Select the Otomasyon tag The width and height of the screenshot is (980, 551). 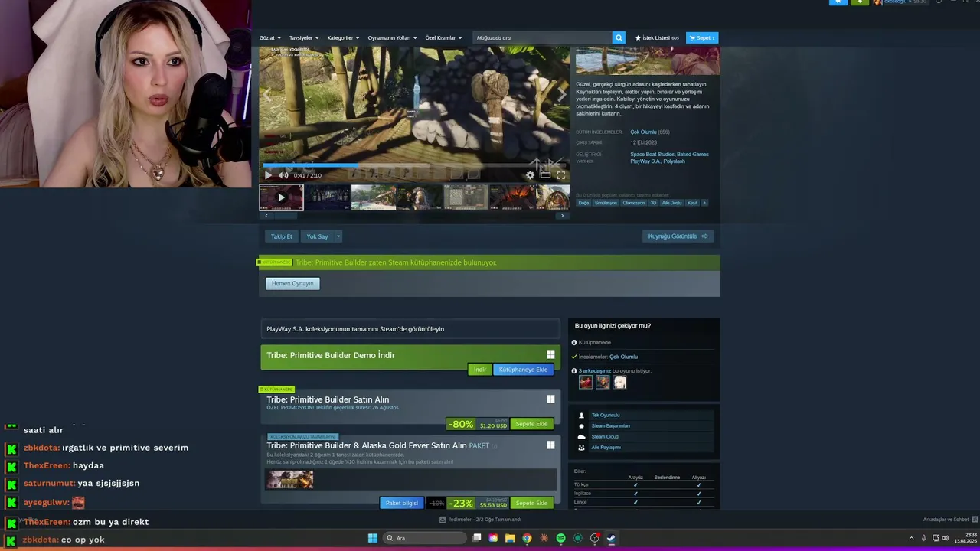(x=634, y=203)
